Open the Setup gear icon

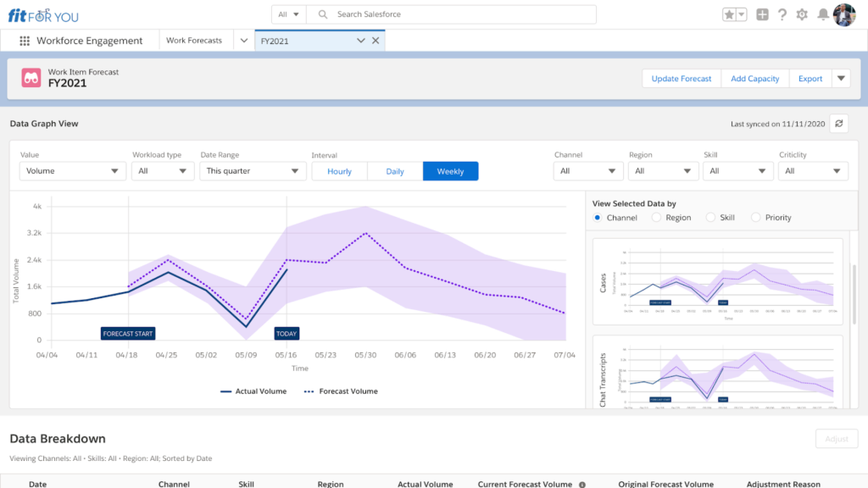[802, 14]
